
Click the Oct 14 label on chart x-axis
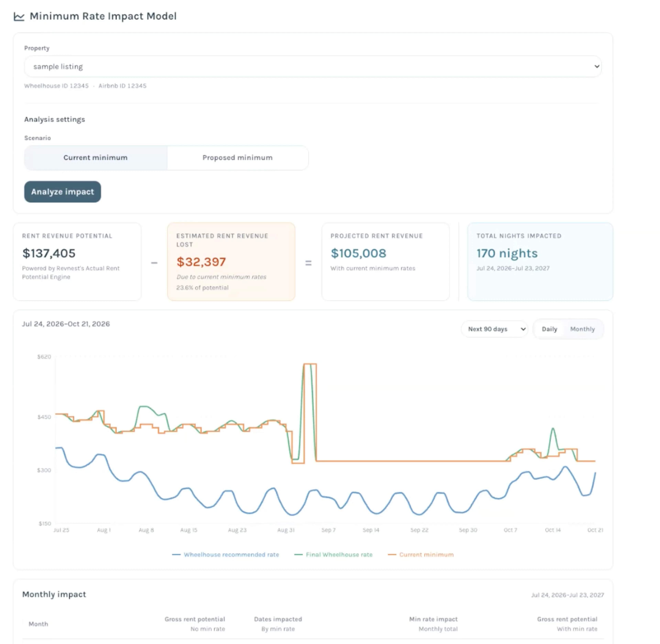(x=552, y=530)
